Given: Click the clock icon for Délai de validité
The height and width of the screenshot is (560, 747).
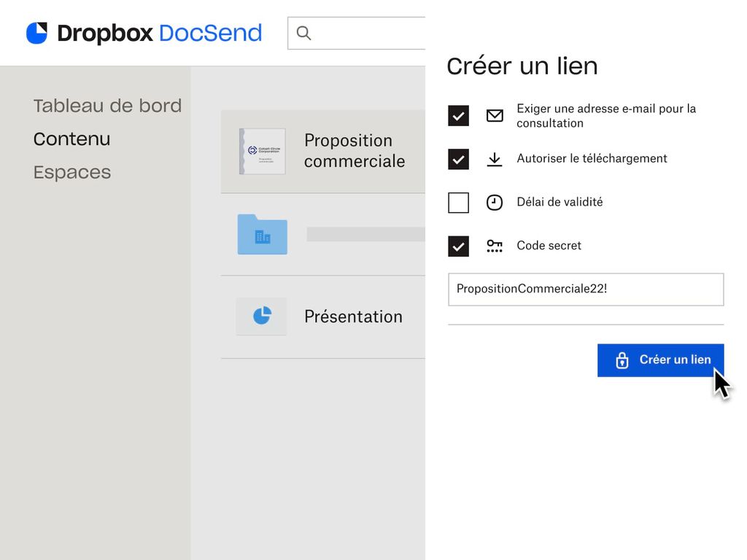Looking at the screenshot, I should pos(495,202).
